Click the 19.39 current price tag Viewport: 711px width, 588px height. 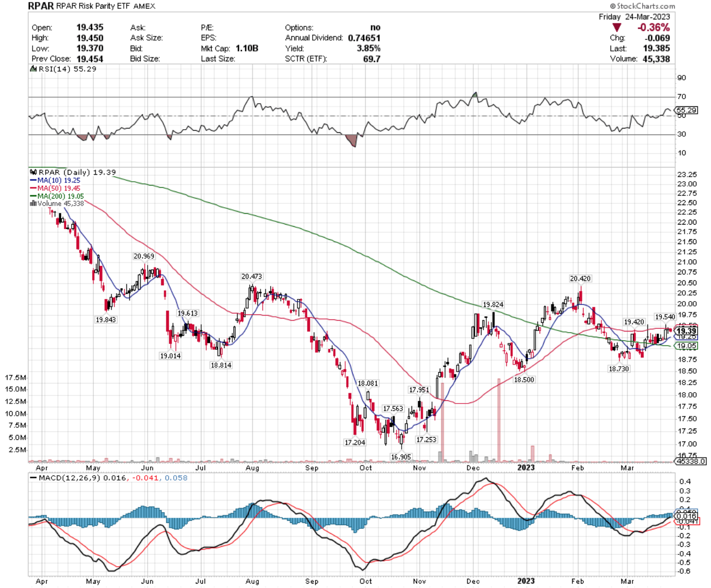click(686, 331)
